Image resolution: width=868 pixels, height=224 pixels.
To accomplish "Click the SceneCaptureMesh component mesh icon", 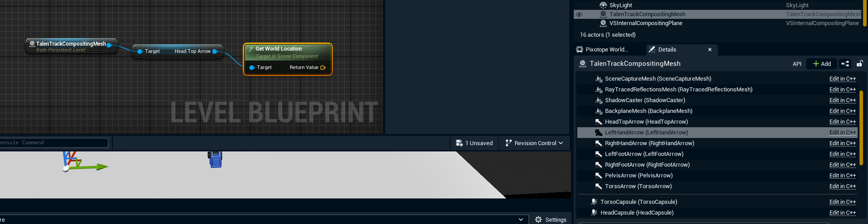I will (598, 79).
